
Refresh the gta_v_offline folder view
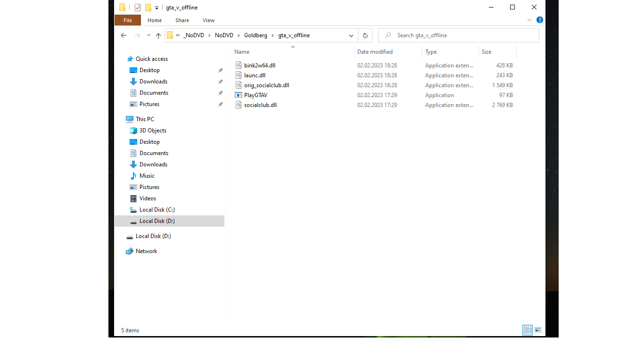click(x=365, y=35)
